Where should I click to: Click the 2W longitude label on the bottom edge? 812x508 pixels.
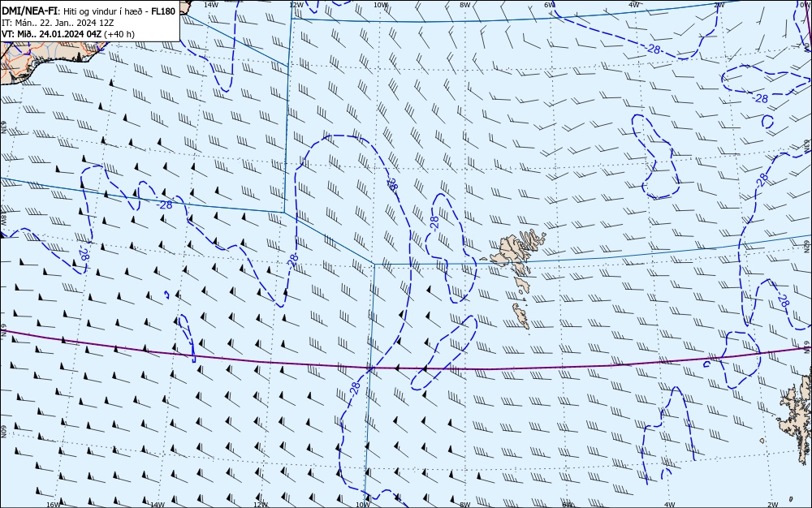click(772, 505)
